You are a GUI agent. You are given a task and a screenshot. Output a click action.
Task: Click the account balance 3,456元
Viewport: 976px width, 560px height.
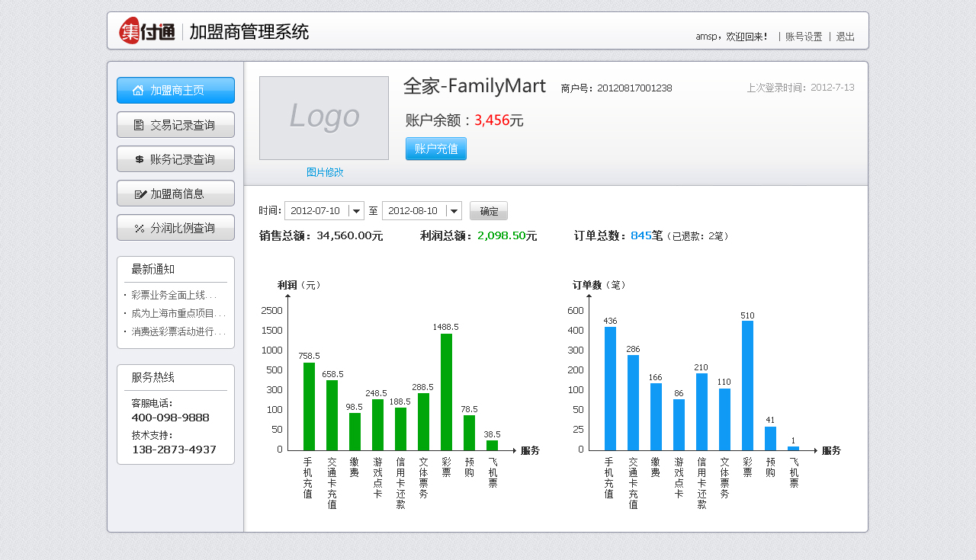(499, 120)
